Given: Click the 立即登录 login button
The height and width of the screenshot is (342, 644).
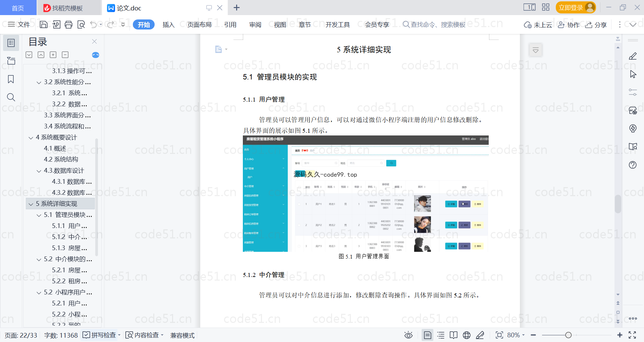Looking at the screenshot, I should click(576, 7).
